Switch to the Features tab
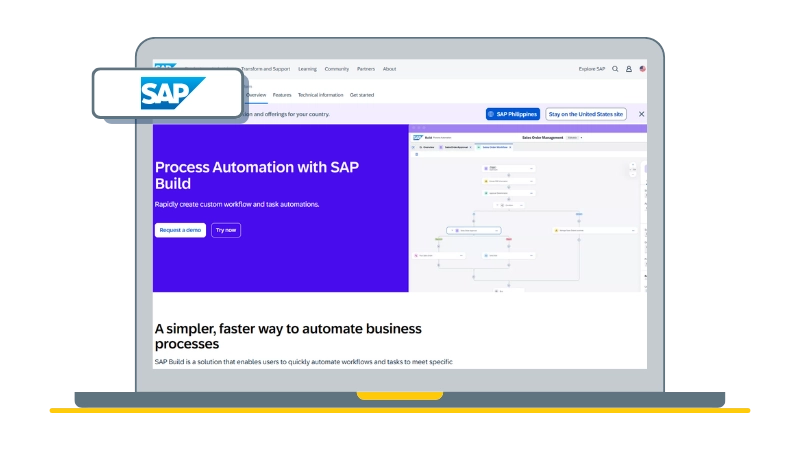This screenshot has height=450, width=800. [282, 95]
